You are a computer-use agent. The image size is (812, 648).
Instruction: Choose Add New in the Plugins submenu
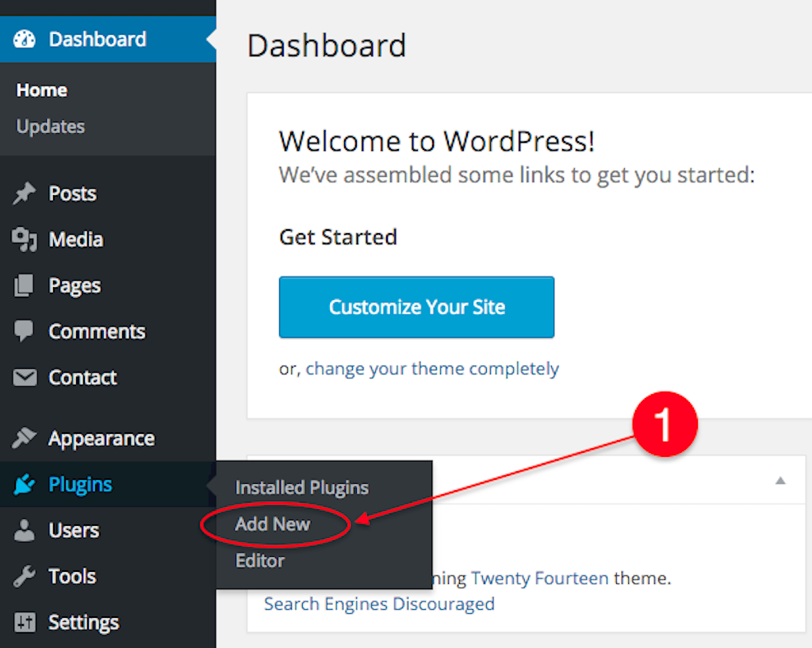[x=273, y=524]
